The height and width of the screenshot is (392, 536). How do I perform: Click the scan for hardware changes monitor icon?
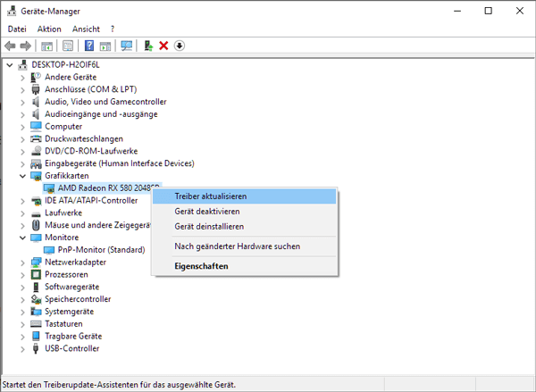[x=126, y=46]
